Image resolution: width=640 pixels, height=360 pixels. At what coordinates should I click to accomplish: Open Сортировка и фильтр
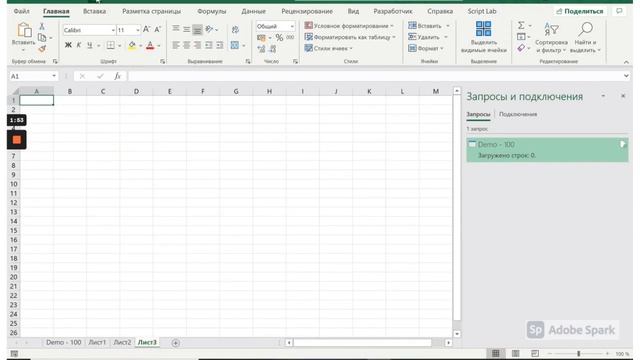[x=551, y=38]
